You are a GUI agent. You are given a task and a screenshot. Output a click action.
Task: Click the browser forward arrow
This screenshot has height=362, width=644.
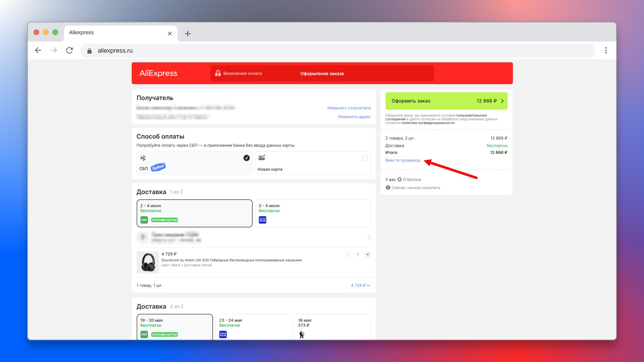[54, 50]
